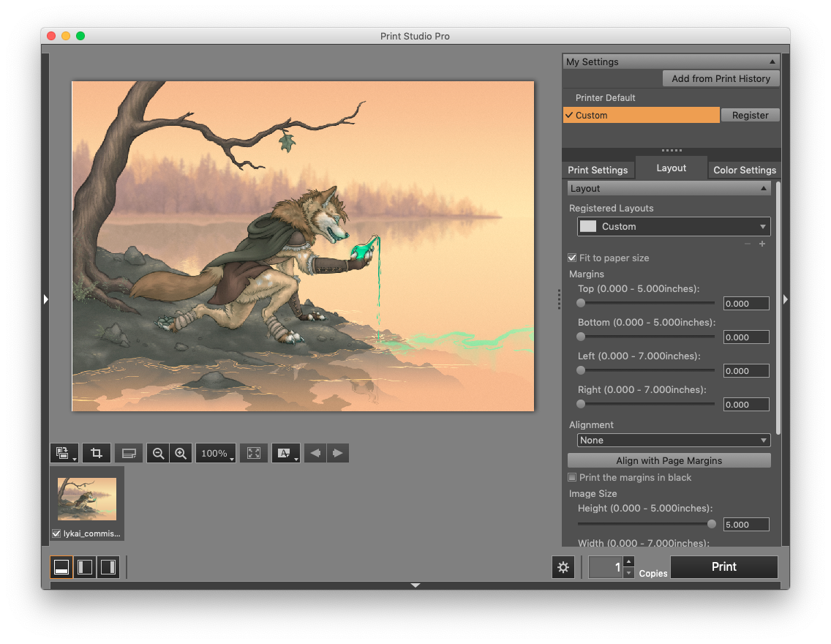Image resolution: width=831 pixels, height=644 pixels.
Task: Fit preview to window icon
Action: tap(254, 453)
